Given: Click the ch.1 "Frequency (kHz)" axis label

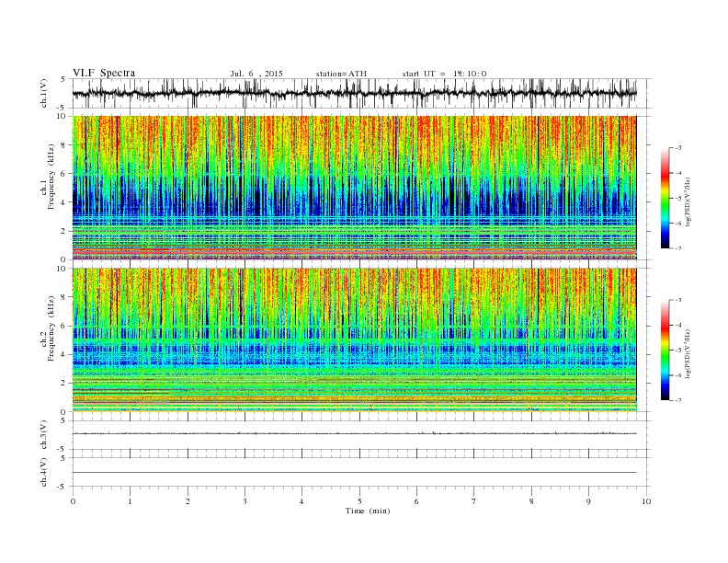Looking at the screenshot, I should (x=51, y=176).
